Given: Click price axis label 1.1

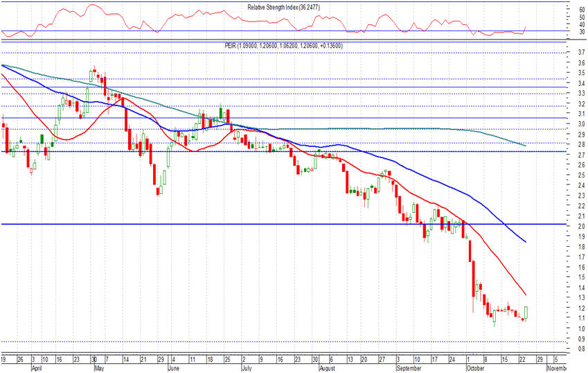Looking at the screenshot, I should (x=582, y=318).
